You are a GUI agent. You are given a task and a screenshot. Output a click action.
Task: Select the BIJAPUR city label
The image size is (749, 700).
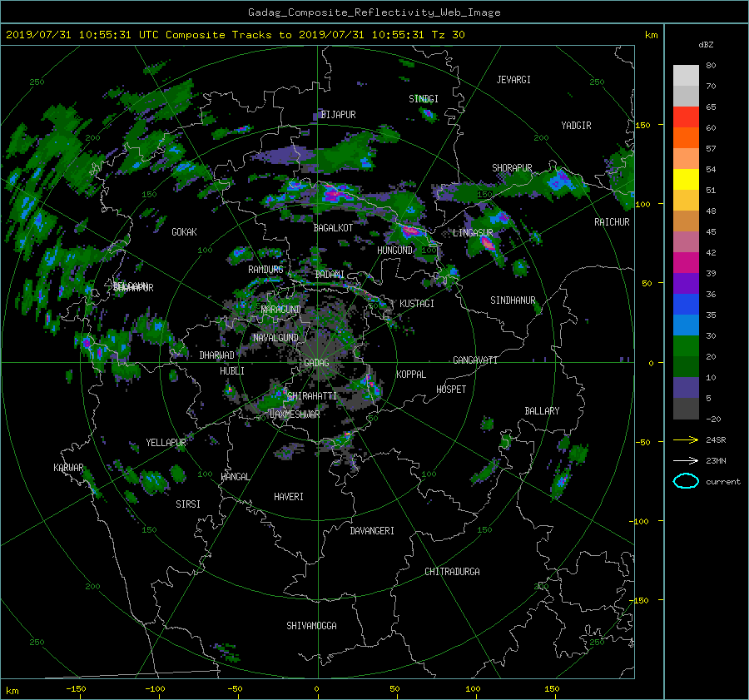pyautogui.click(x=338, y=115)
